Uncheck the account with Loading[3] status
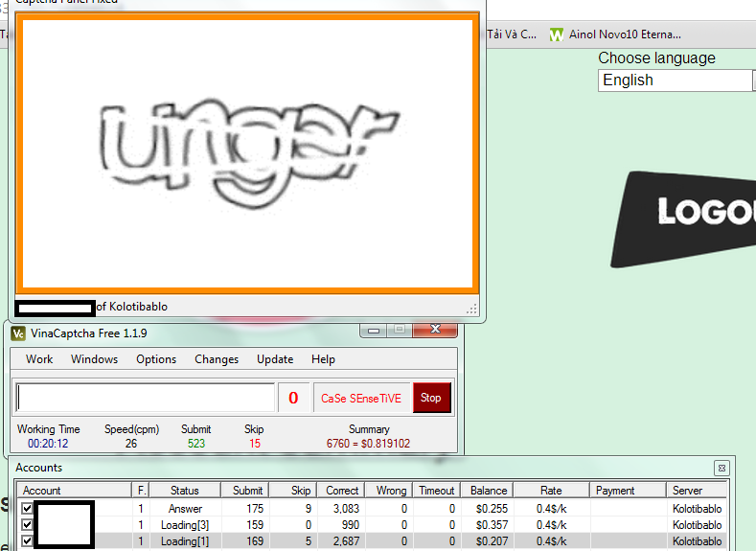The image size is (756, 551). coord(27,524)
